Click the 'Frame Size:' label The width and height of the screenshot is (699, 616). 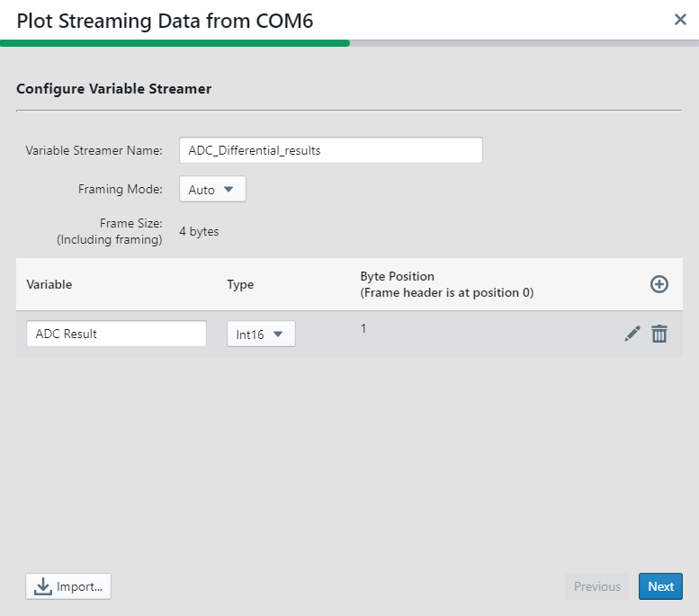[x=131, y=223]
